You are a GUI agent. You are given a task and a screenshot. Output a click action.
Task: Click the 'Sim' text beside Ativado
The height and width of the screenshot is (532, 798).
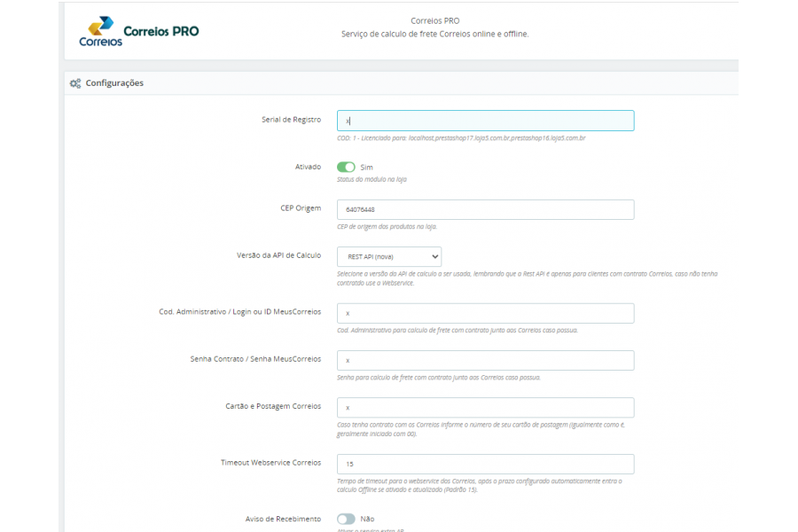coord(366,168)
